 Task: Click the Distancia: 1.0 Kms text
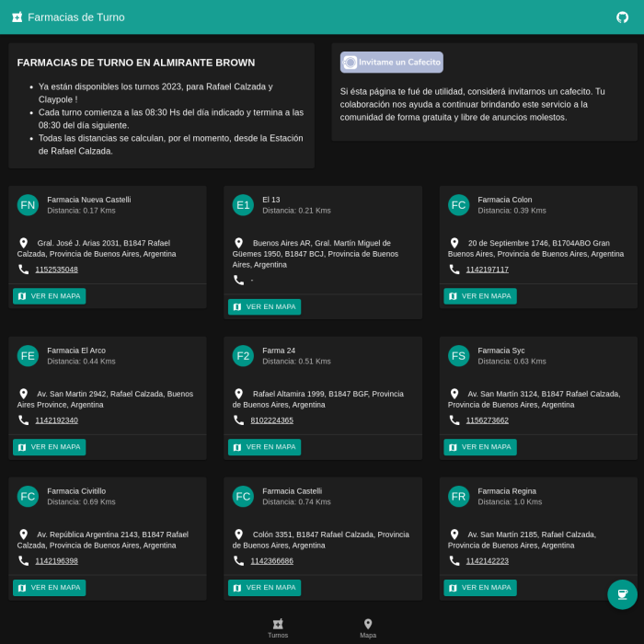pyautogui.click(x=510, y=501)
